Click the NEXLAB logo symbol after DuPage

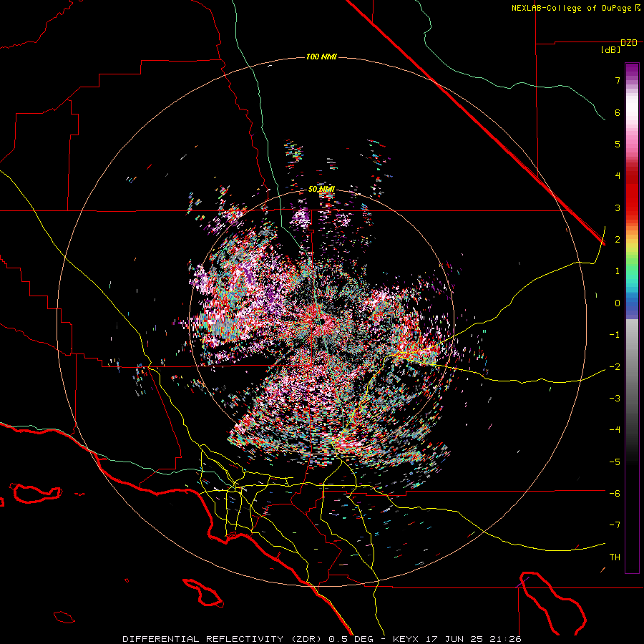point(637,8)
